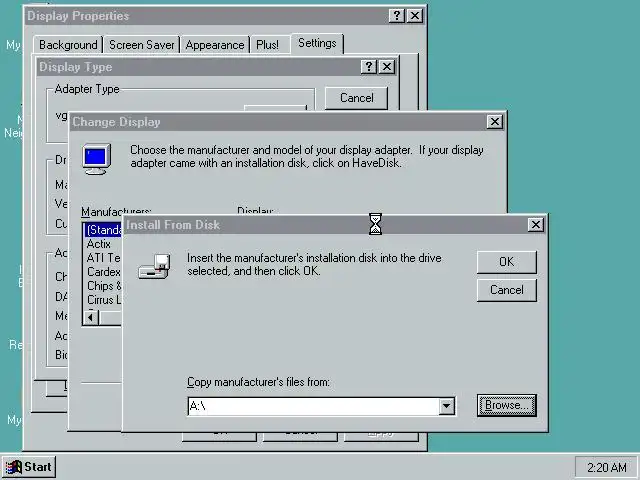Screen dimensions: 640x480
Task: Switch to the Screen Saver tab
Action: pyautogui.click(x=142, y=45)
